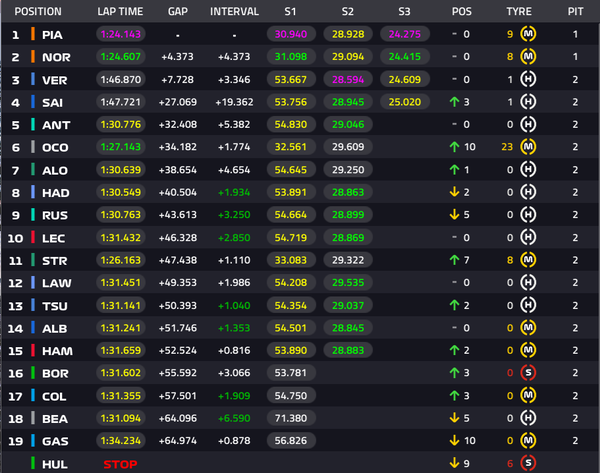The width and height of the screenshot is (600, 473).
Task: Click COL's medium tyre icon
Action: (528, 395)
